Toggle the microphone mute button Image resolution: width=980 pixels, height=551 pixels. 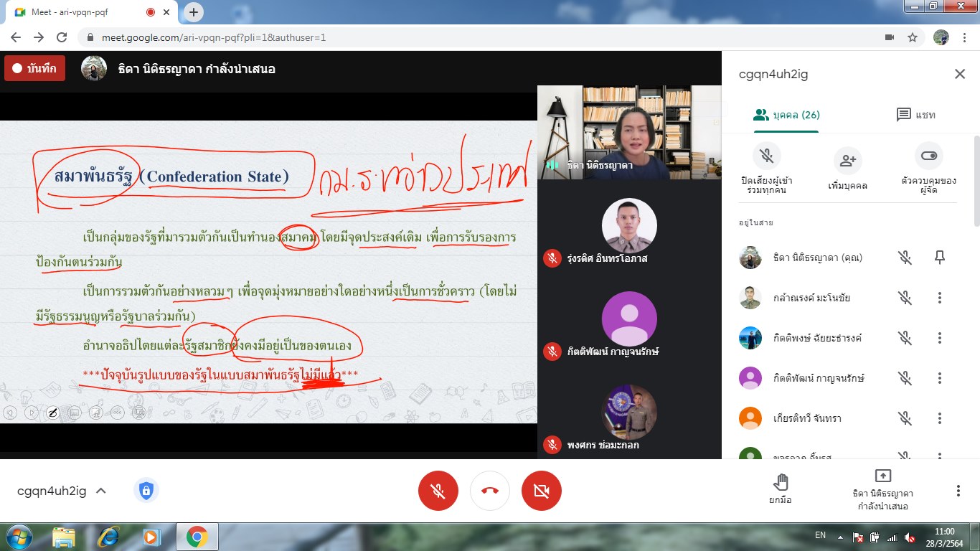tap(438, 491)
